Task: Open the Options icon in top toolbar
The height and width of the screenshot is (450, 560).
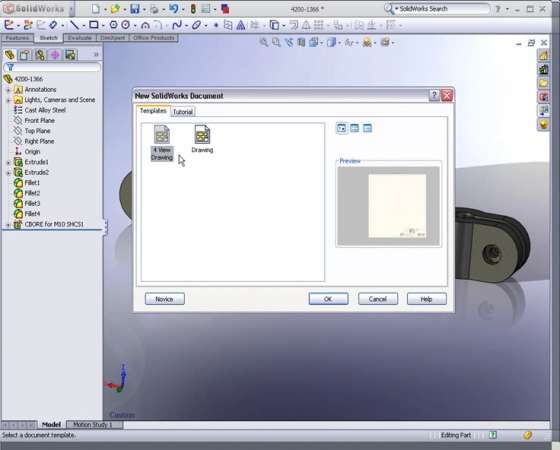Action: 206,9
